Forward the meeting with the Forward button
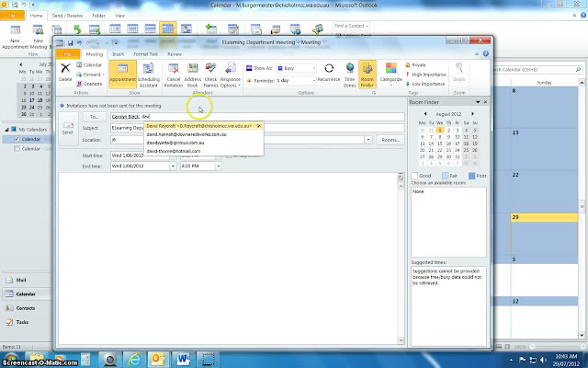588x368 pixels. click(90, 75)
